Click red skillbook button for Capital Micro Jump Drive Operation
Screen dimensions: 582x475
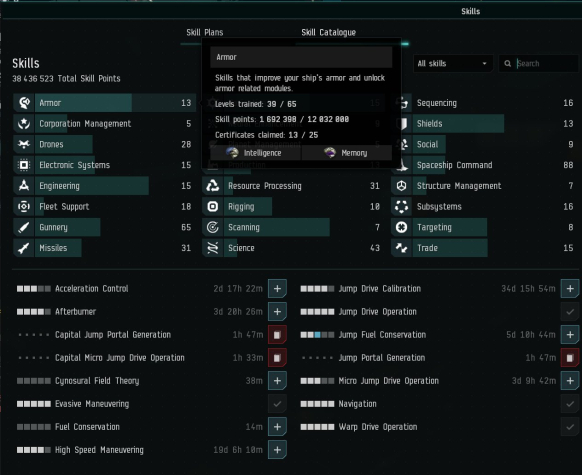(277, 358)
